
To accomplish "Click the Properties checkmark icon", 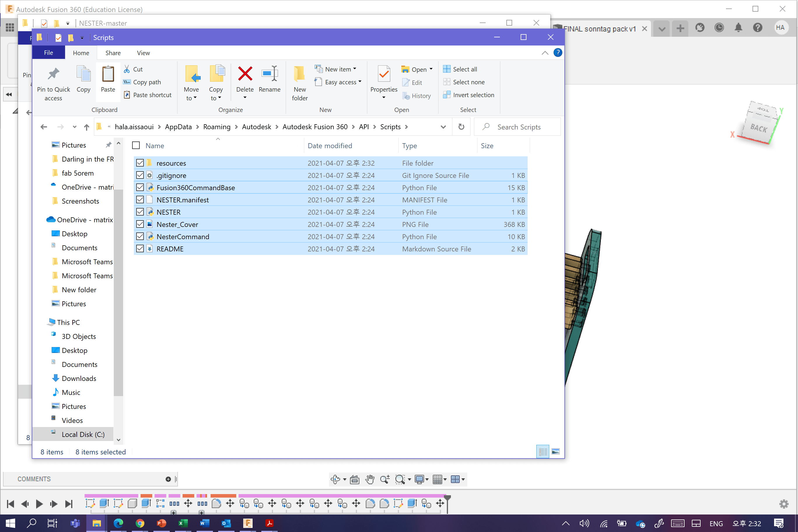I will 384,74.
